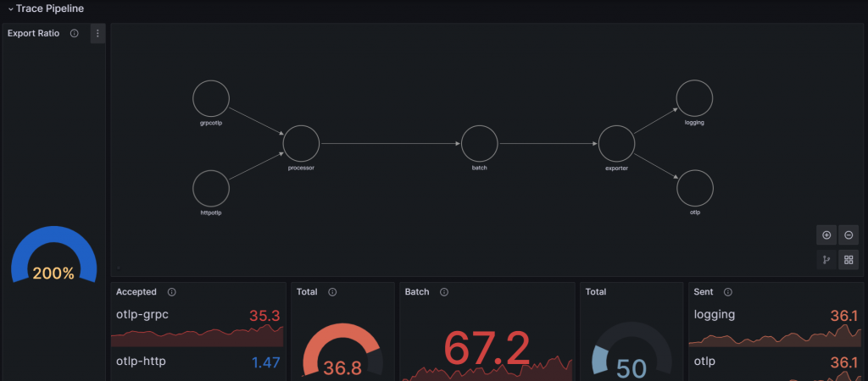Zoom in on the node graph
This screenshot has width=868, height=381.
click(x=826, y=235)
